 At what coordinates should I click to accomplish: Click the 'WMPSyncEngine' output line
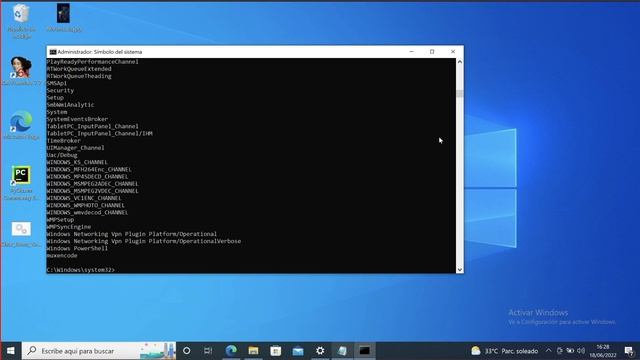click(x=69, y=227)
